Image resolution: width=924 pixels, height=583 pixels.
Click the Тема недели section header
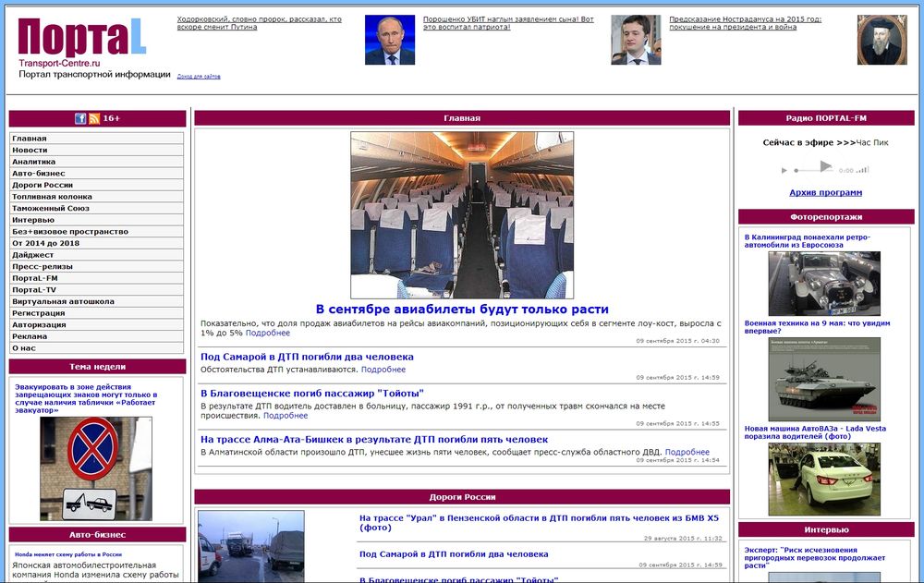pos(97,367)
